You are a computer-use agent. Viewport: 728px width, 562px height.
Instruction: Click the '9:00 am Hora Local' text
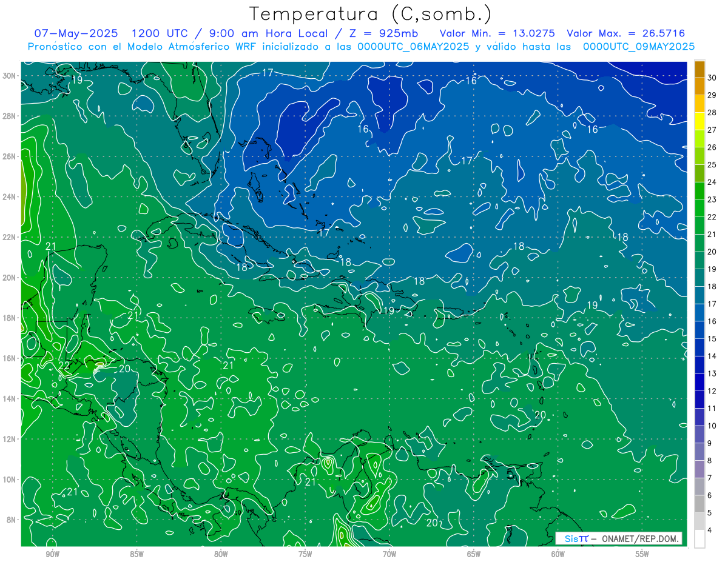click(x=267, y=33)
